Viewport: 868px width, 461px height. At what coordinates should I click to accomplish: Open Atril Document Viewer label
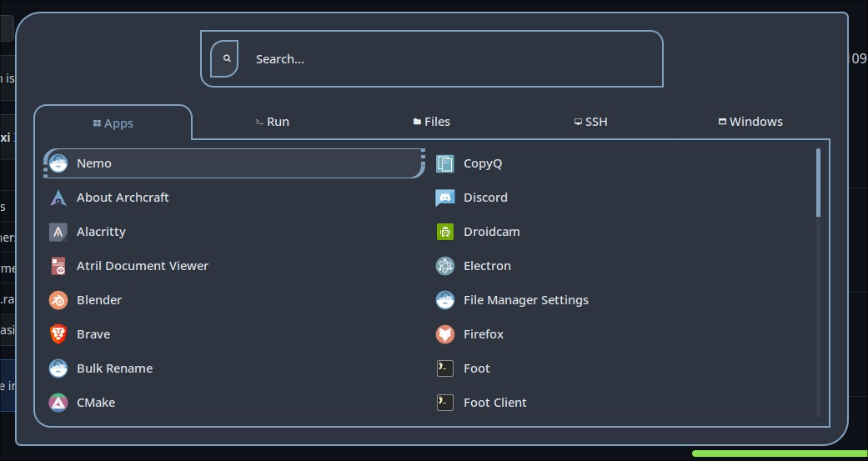143,266
